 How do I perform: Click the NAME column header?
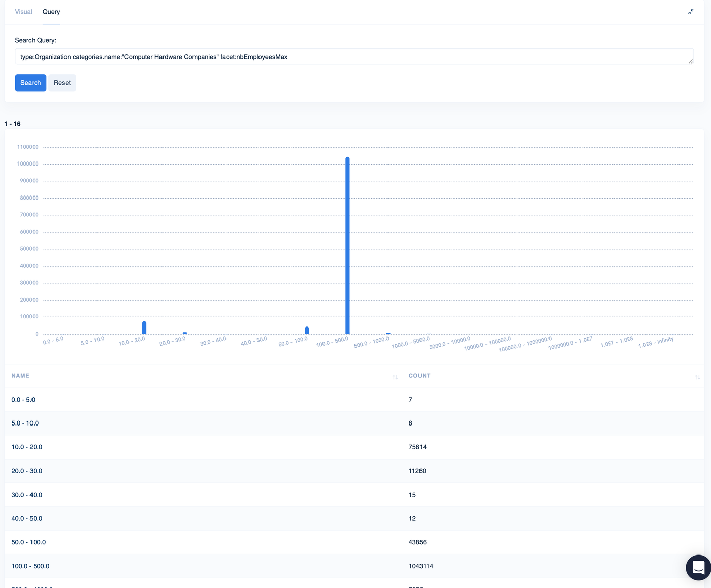(x=20, y=376)
